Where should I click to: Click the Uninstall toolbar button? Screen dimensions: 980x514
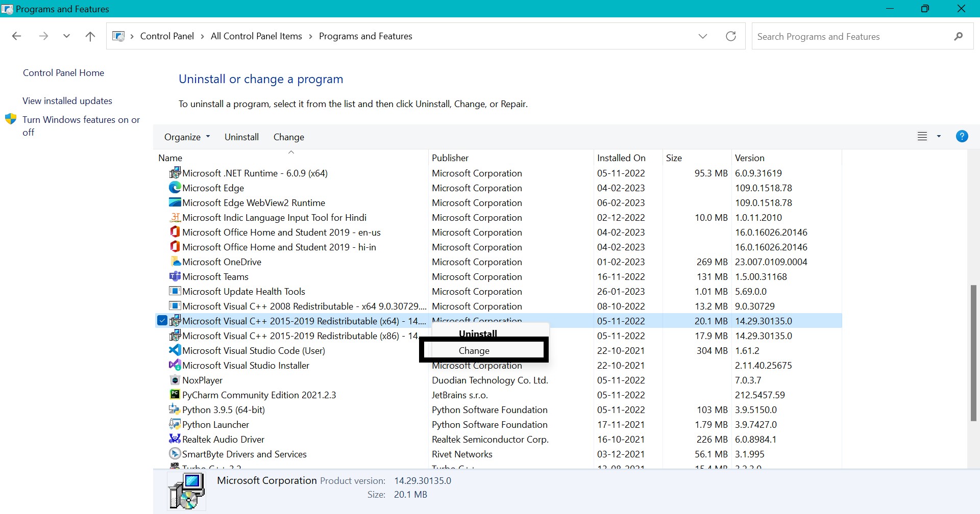point(241,137)
